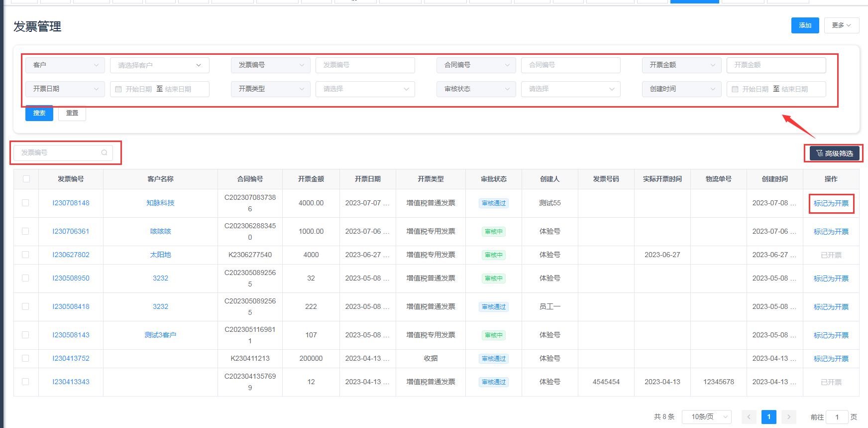Click the 审核通过 status tag for I230708148
The height and width of the screenshot is (428, 868).
[x=494, y=203]
